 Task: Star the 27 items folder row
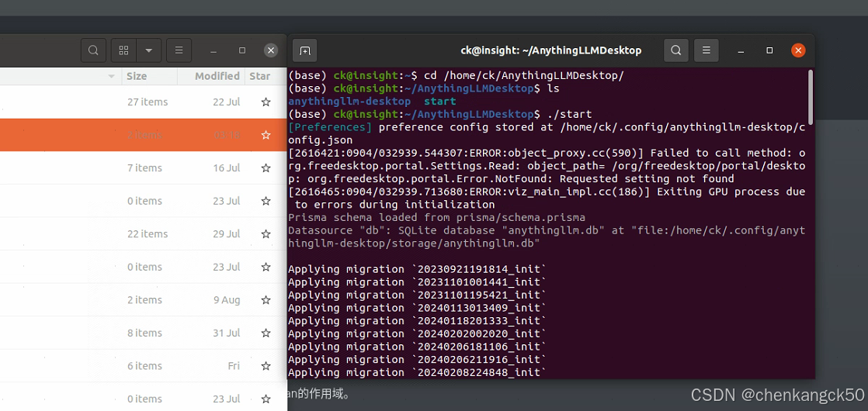(266, 102)
